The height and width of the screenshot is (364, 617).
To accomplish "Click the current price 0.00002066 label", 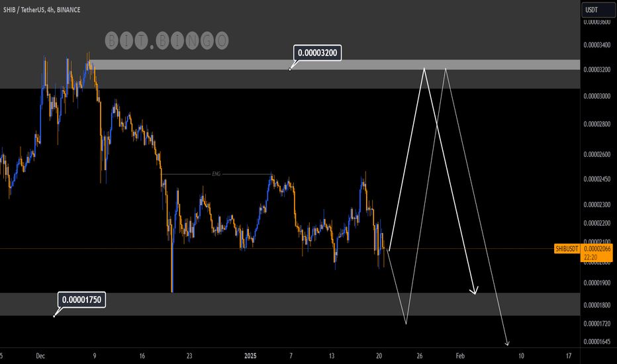I will coord(597,249).
